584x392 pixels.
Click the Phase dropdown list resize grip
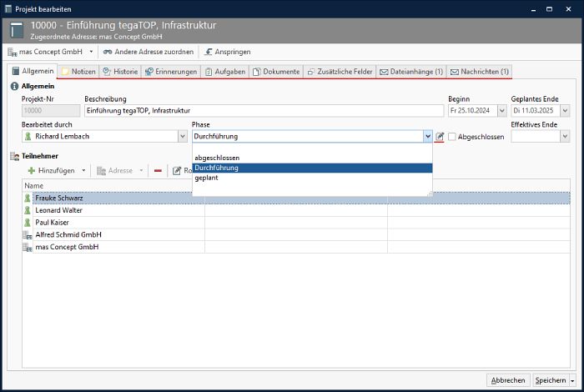[x=430, y=193]
